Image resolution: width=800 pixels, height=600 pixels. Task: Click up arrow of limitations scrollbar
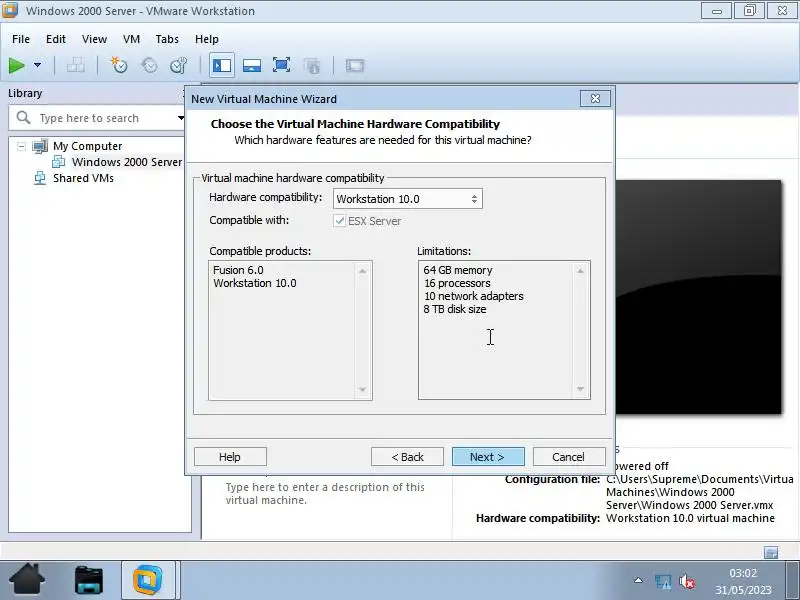580,271
